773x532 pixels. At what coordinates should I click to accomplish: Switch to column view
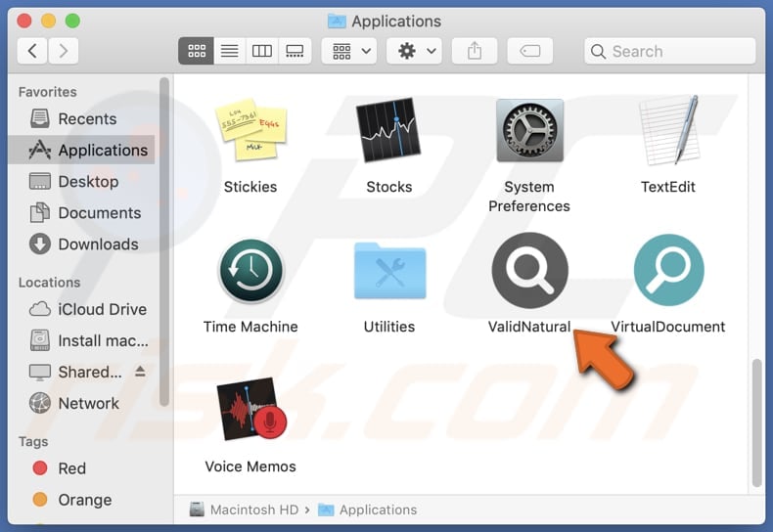pyautogui.click(x=262, y=51)
